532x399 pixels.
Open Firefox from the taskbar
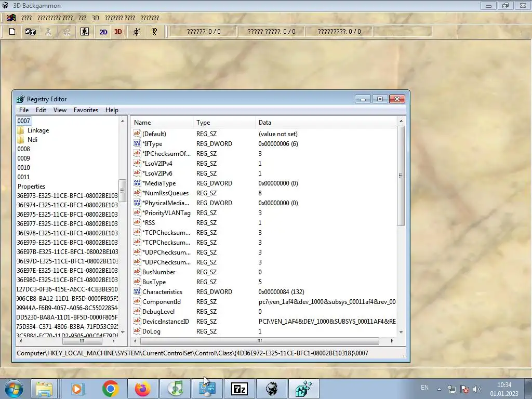tap(142, 389)
